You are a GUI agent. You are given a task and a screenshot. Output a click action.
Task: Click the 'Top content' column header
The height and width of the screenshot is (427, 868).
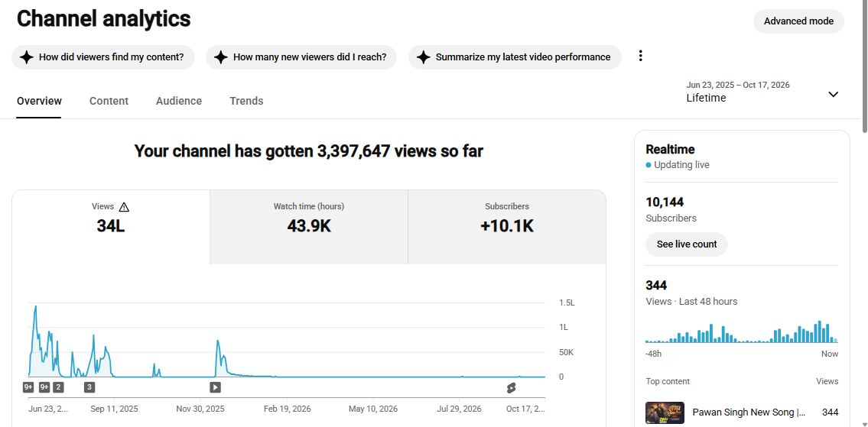point(668,381)
